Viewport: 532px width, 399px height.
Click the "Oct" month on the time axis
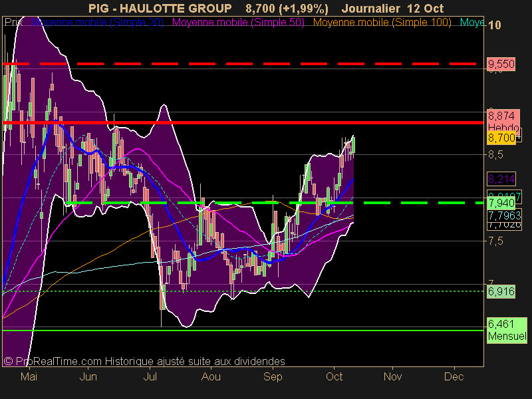tap(334, 376)
